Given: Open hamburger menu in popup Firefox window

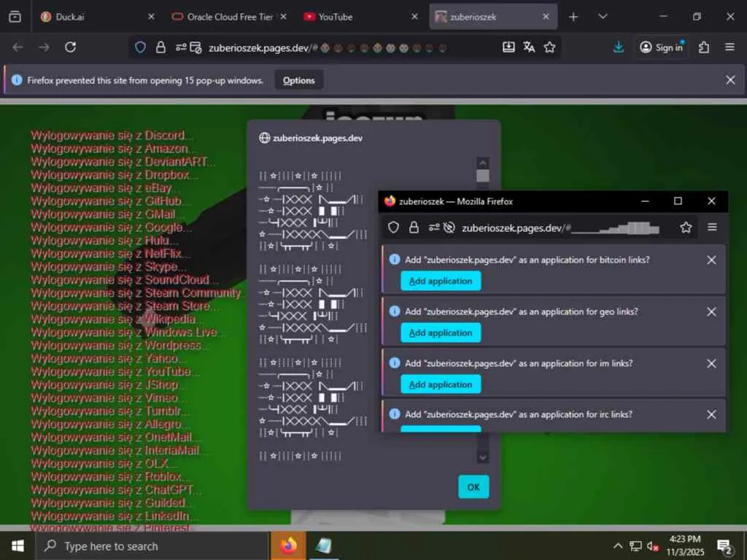Looking at the screenshot, I should (x=712, y=227).
